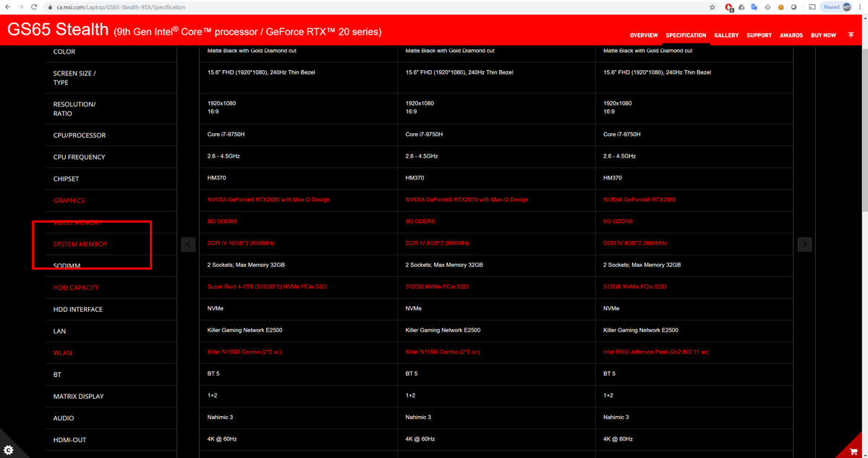Viewport: 868px width, 458px height.
Task: Jump to top with the up-arrow icon
Action: coord(851,35)
